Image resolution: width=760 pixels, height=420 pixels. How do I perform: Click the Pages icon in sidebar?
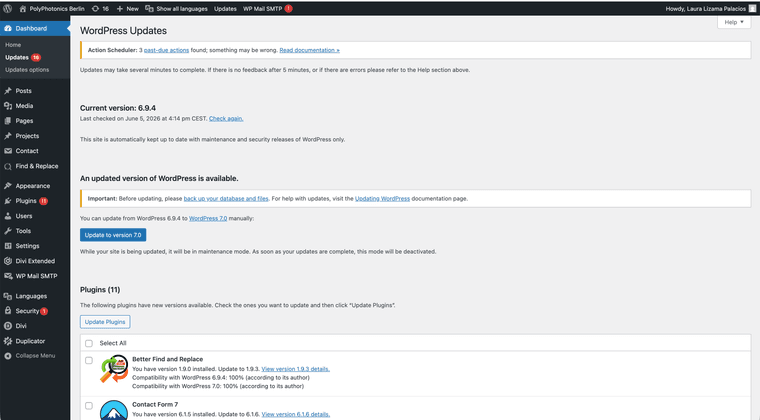click(x=8, y=121)
